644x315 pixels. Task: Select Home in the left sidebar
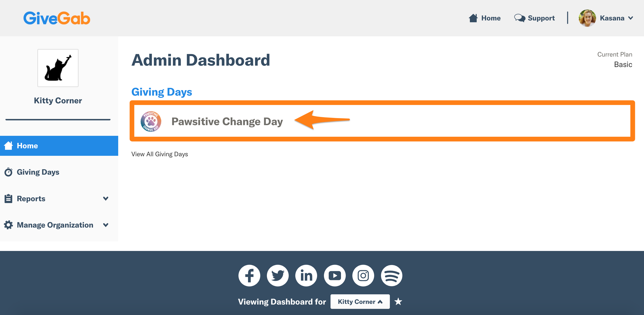click(59, 146)
